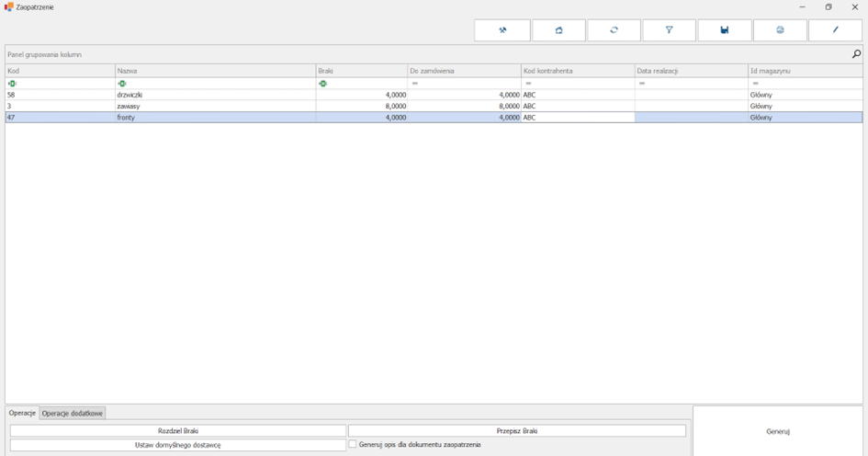The image size is (868, 456).
Task: Refresh the list with the circular arrows button
Action: click(614, 30)
